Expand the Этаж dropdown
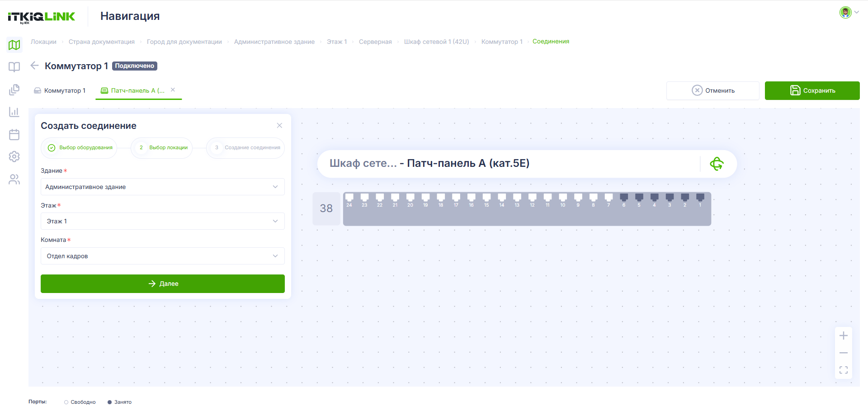This screenshot has width=868, height=416. pos(163,221)
